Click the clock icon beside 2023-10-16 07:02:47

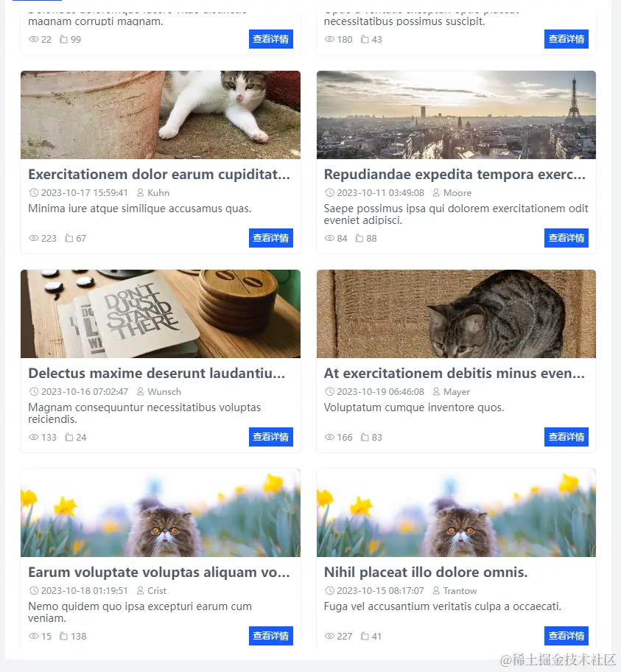coord(33,392)
